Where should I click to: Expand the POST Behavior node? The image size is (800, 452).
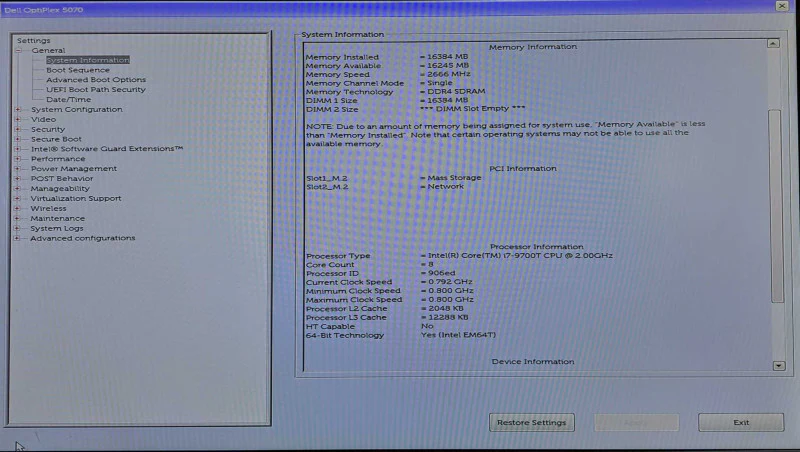(x=18, y=179)
